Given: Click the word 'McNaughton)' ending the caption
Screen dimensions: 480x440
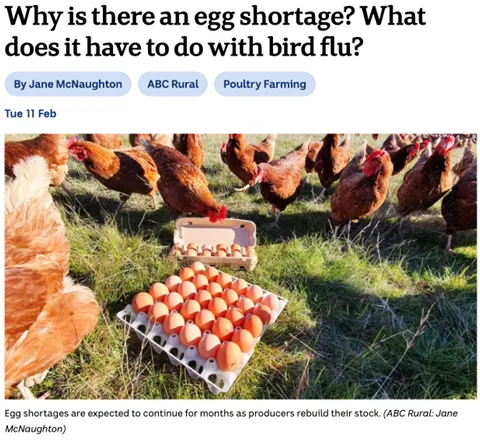Looking at the screenshot, I should pyautogui.click(x=35, y=428).
